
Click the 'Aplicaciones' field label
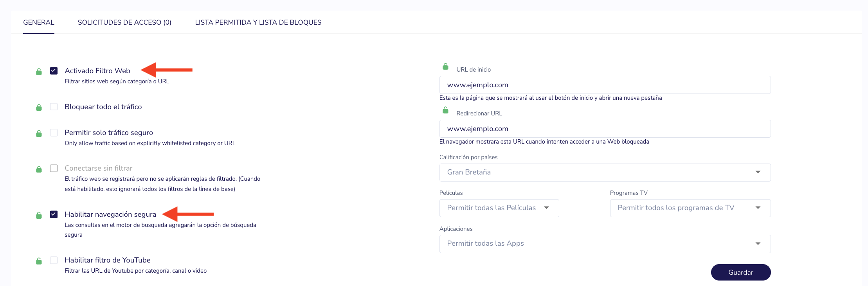[456, 229]
